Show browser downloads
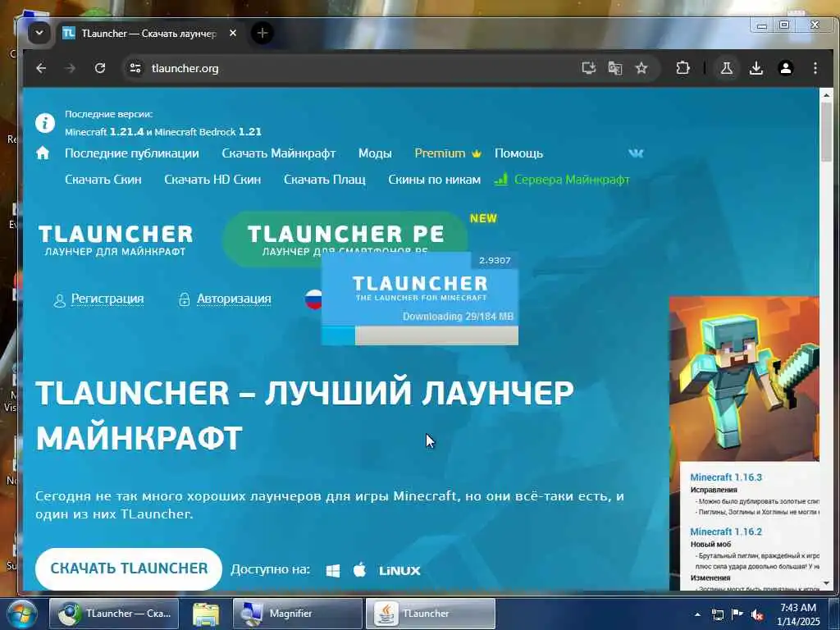 756,68
